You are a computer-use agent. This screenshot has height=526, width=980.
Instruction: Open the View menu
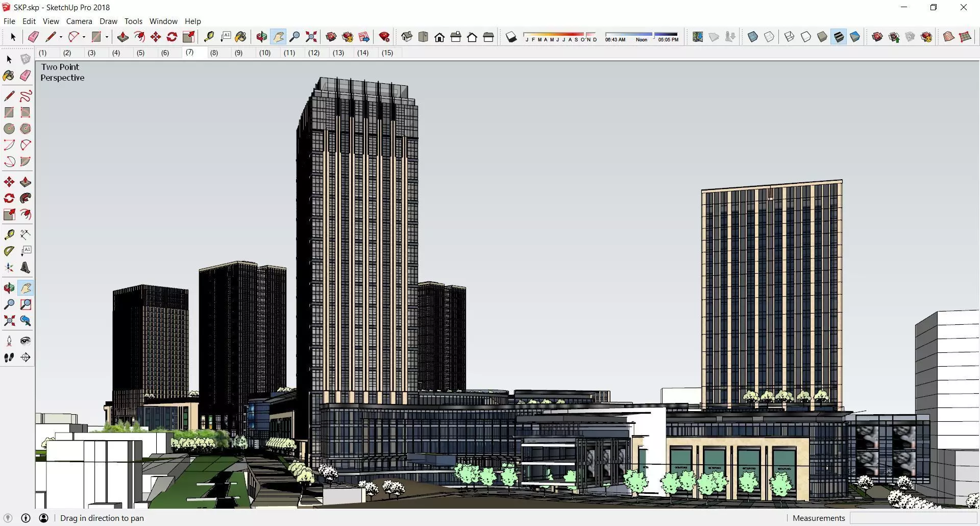(x=51, y=21)
